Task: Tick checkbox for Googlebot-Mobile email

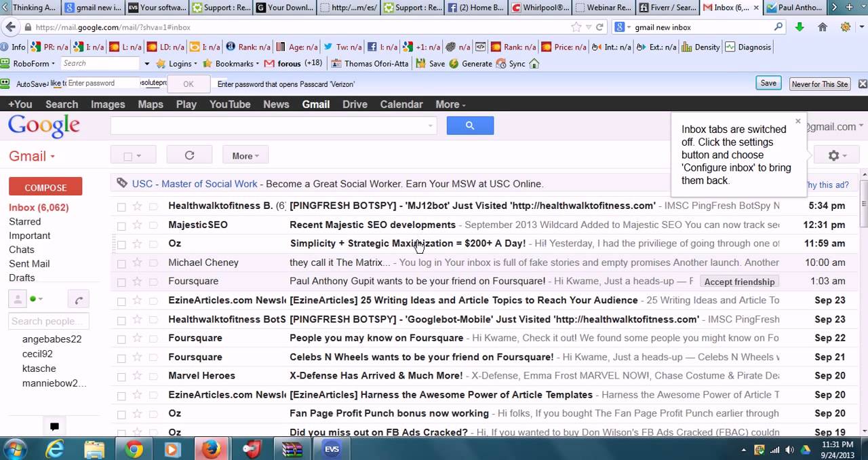Action: point(121,320)
